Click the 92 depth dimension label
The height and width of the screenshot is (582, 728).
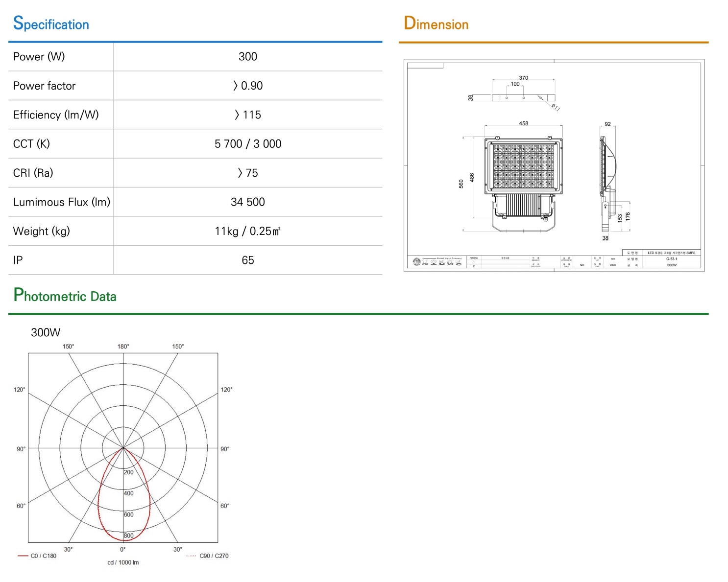[x=608, y=124]
